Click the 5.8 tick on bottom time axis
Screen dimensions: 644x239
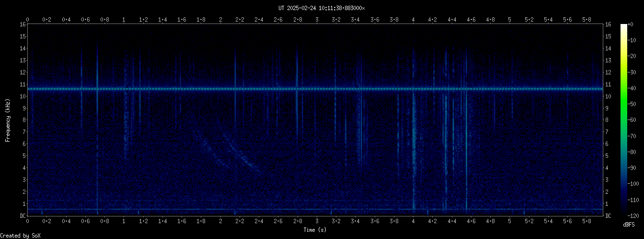[x=586, y=222]
